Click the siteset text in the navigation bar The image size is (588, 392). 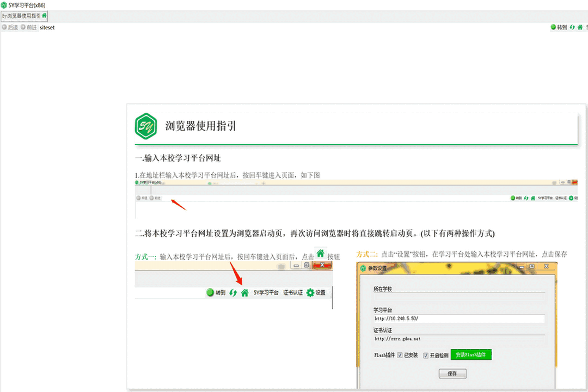click(x=47, y=27)
